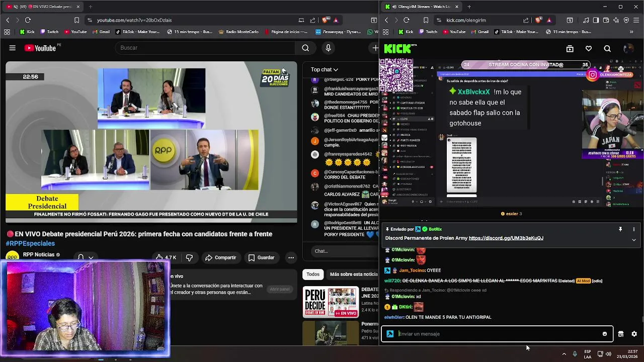Select the Todos filter chip
This screenshot has height=362, width=644.
pos(313,274)
